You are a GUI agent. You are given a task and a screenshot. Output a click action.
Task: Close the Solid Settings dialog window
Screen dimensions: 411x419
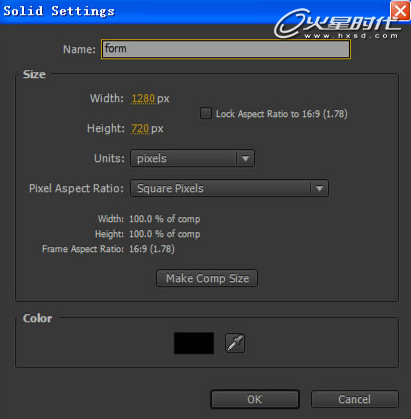click(400, 11)
